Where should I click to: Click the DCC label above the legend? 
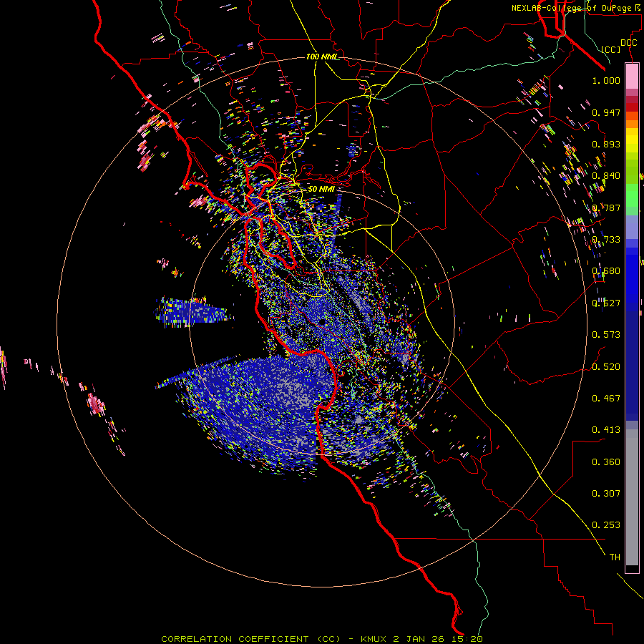click(x=629, y=43)
